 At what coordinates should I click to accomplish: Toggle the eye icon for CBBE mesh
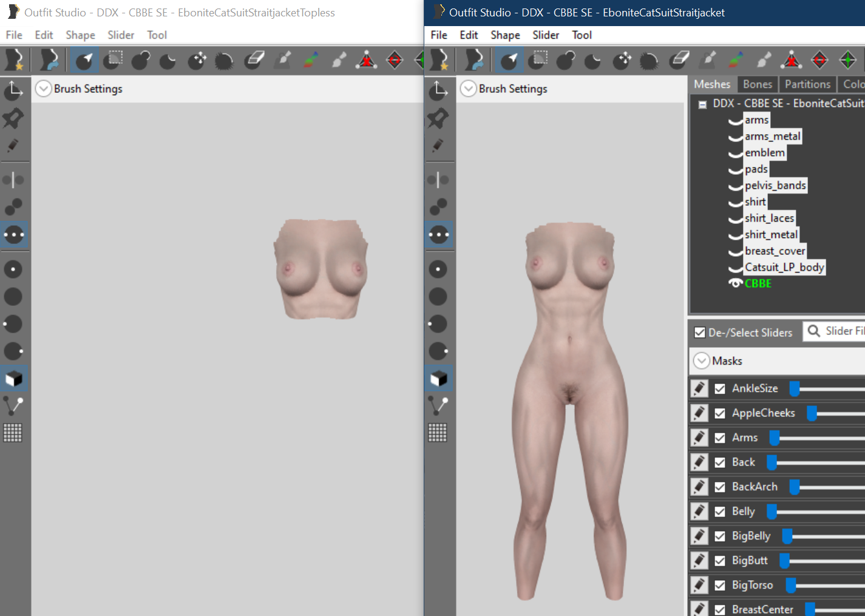pyautogui.click(x=735, y=283)
